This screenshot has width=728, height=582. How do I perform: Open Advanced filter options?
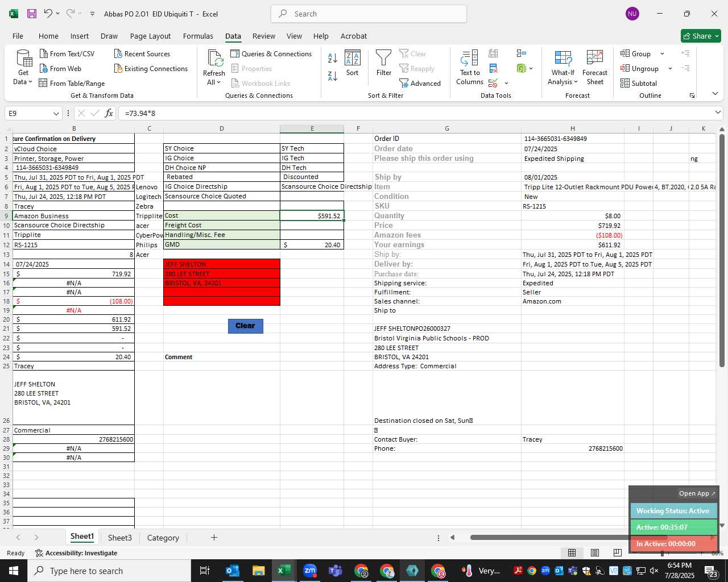point(420,84)
